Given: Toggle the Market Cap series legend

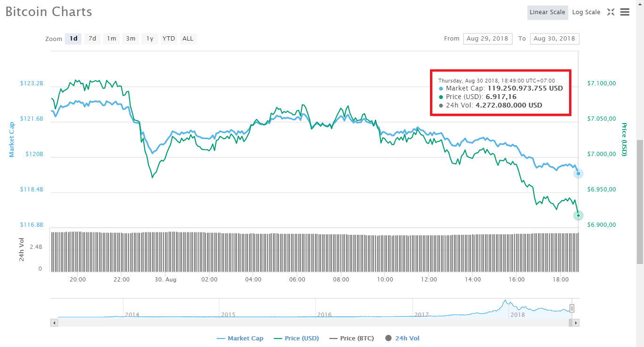Looking at the screenshot, I should pos(240,338).
